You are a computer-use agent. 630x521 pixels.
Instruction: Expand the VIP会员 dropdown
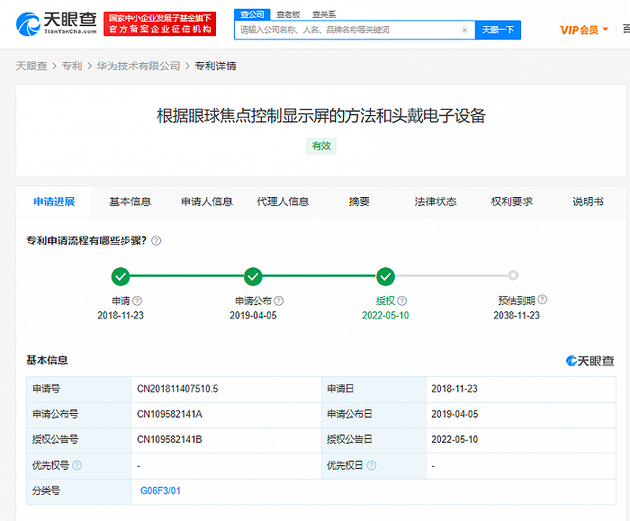click(584, 30)
